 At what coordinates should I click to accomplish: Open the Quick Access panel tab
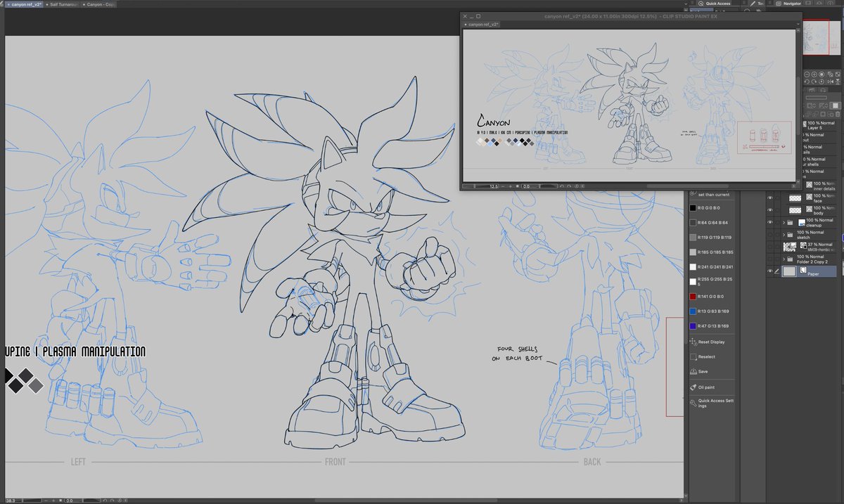(x=715, y=4)
